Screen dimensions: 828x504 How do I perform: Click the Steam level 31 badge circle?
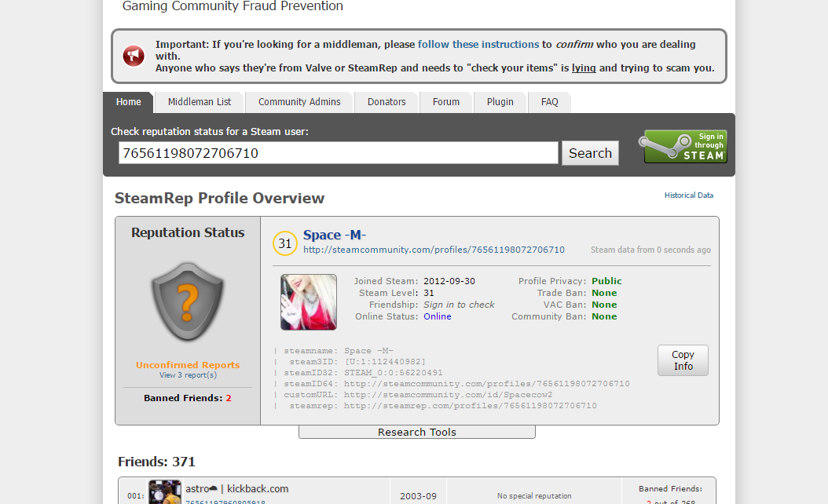pos(285,243)
